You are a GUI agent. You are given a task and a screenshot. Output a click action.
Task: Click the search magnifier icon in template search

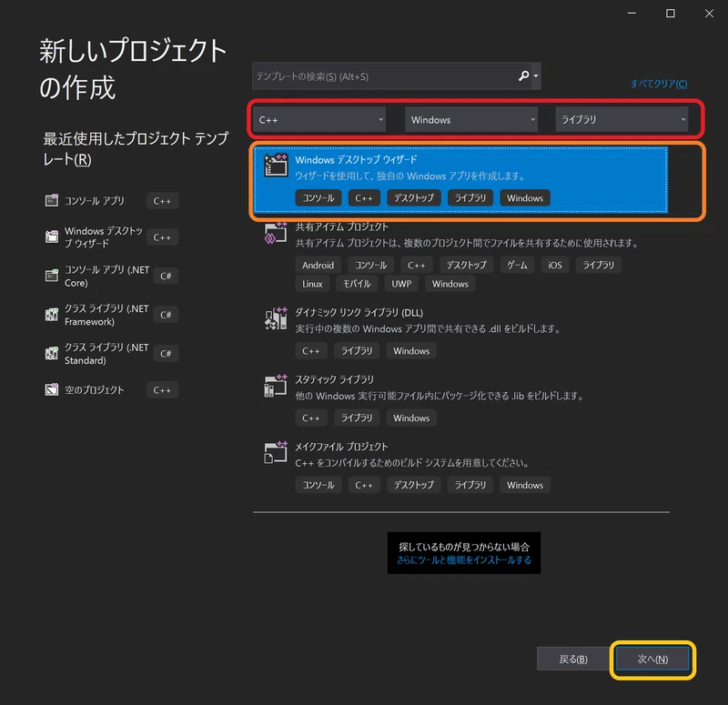point(524,76)
